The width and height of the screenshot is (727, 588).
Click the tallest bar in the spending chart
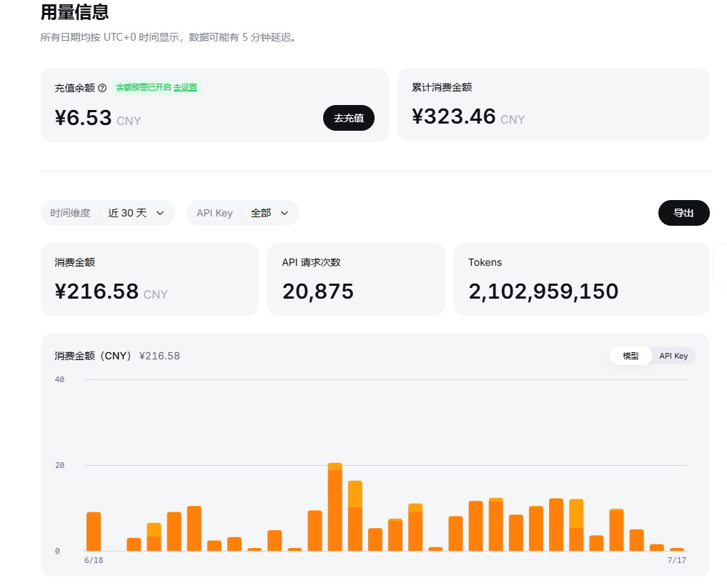pos(335,507)
